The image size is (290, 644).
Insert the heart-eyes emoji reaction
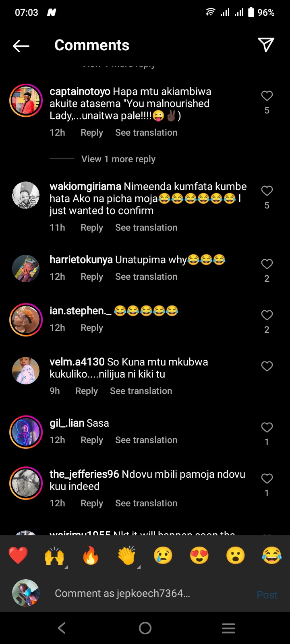pos(199,555)
